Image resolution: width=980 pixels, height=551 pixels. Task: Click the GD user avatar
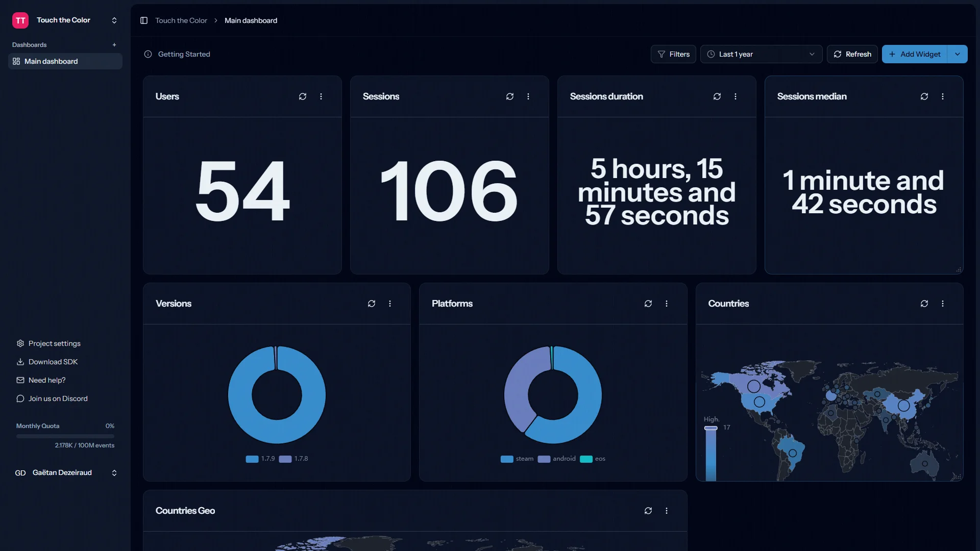click(x=20, y=473)
